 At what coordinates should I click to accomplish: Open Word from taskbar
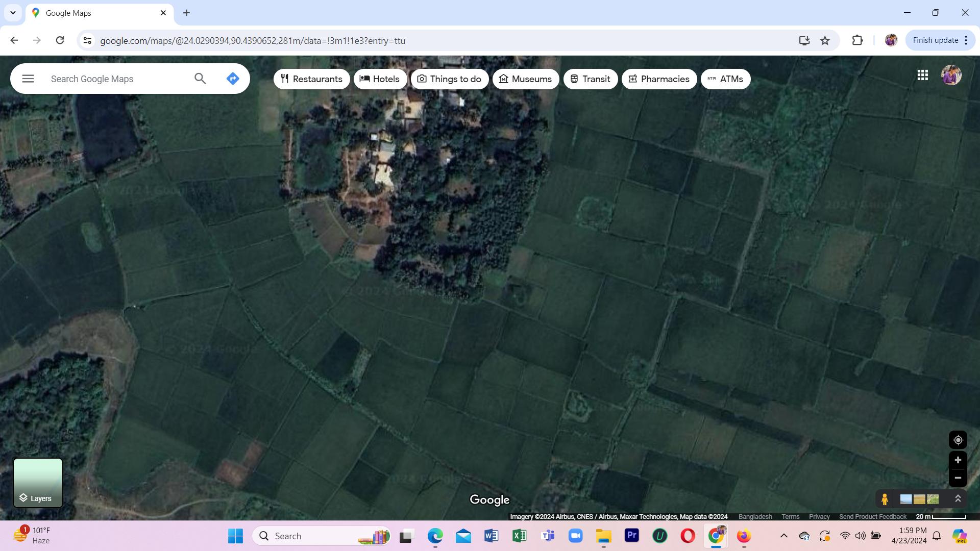tap(492, 536)
